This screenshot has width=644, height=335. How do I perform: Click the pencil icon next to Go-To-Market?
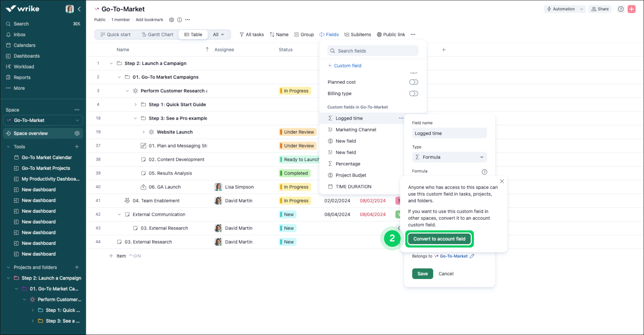pos(472,256)
